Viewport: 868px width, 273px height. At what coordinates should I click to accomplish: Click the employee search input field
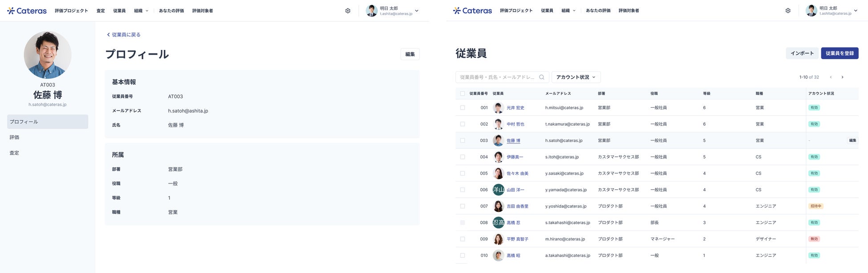click(x=497, y=77)
